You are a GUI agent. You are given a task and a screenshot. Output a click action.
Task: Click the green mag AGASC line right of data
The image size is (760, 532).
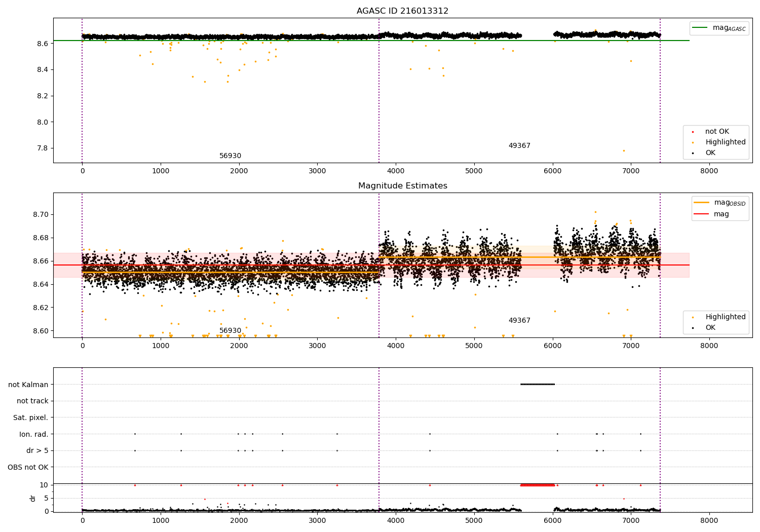point(675,41)
